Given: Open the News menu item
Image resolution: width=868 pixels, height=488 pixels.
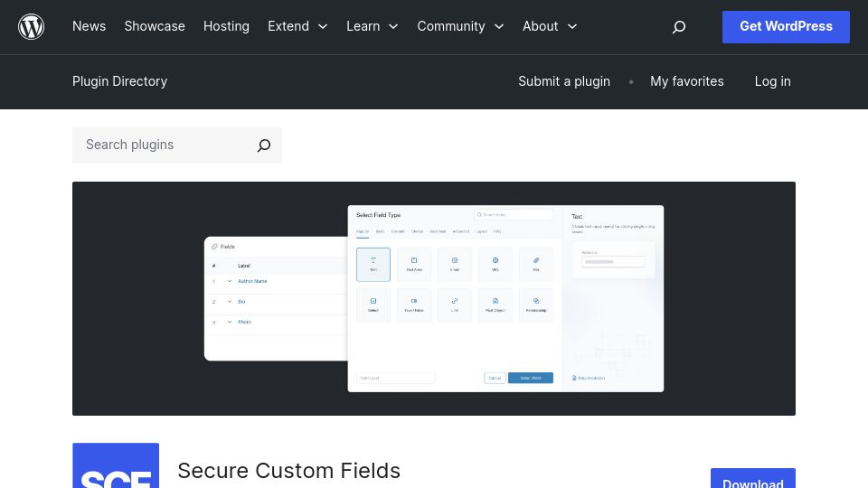Looking at the screenshot, I should (x=90, y=26).
